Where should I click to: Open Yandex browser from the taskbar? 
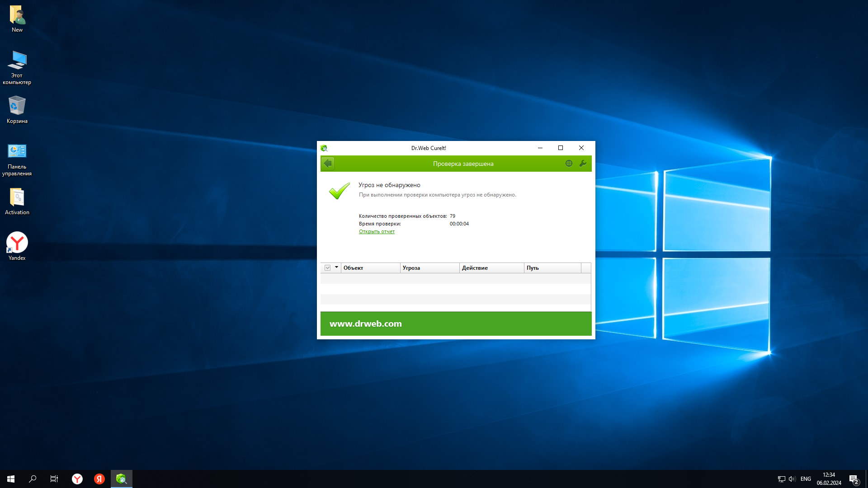(77, 479)
